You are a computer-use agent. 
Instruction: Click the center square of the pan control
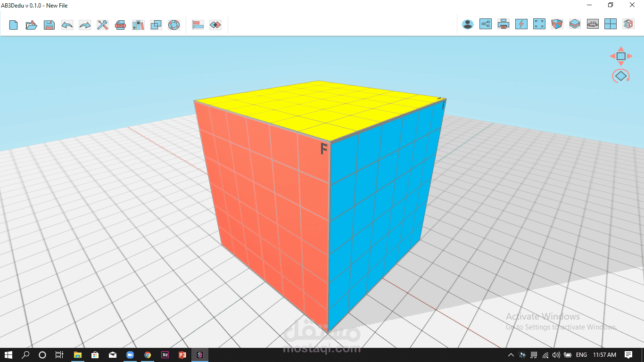click(x=621, y=56)
